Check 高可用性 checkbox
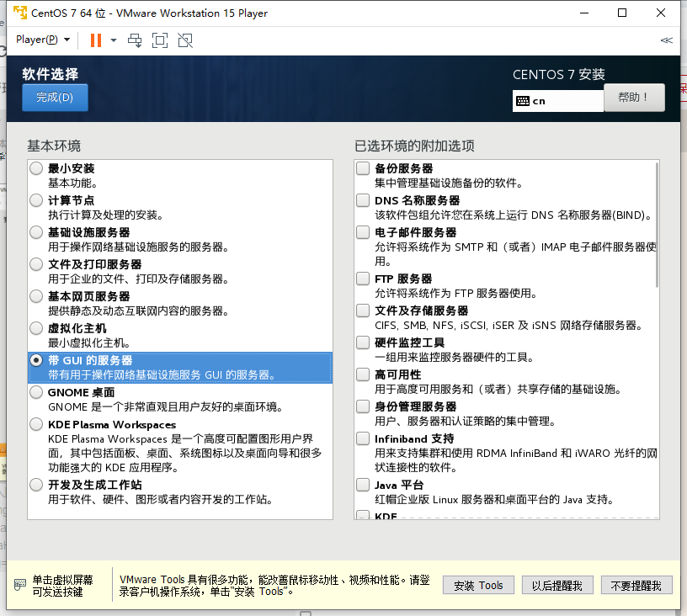 363,374
